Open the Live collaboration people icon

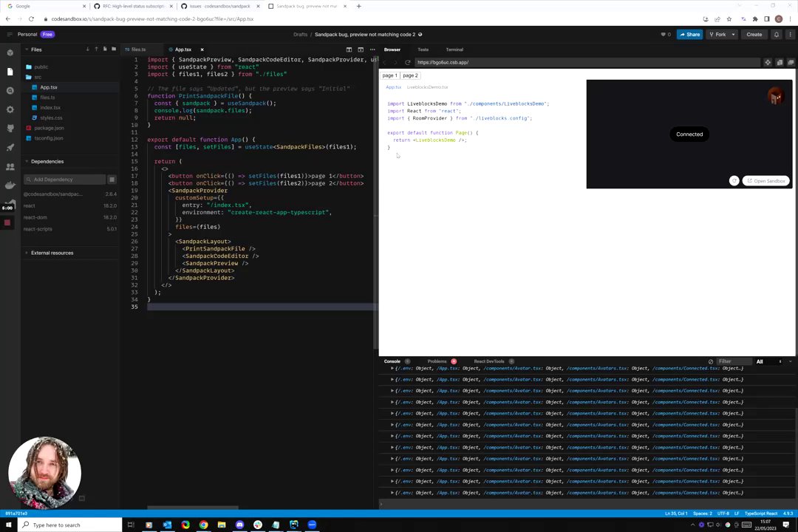click(x=10, y=166)
